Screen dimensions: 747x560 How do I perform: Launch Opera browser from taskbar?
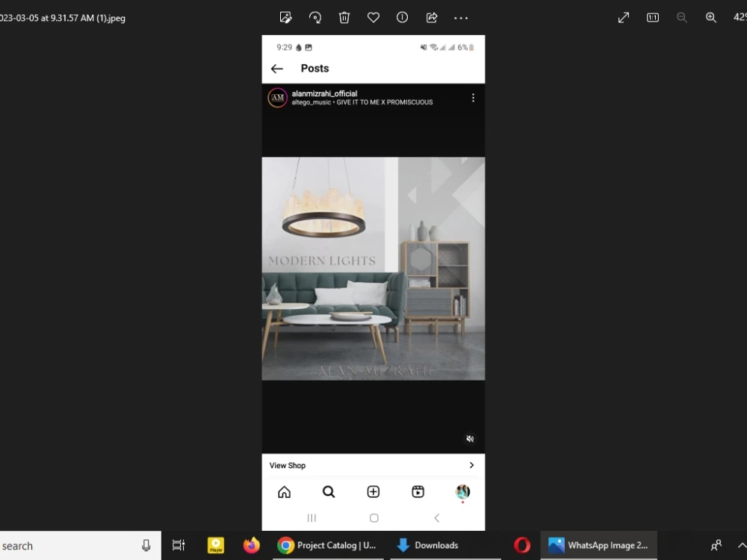coord(522,545)
